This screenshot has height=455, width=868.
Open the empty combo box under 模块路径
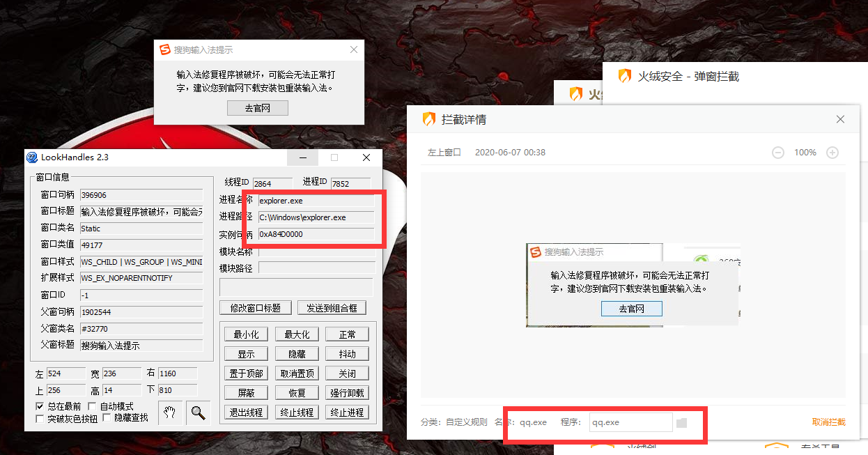[x=296, y=287]
